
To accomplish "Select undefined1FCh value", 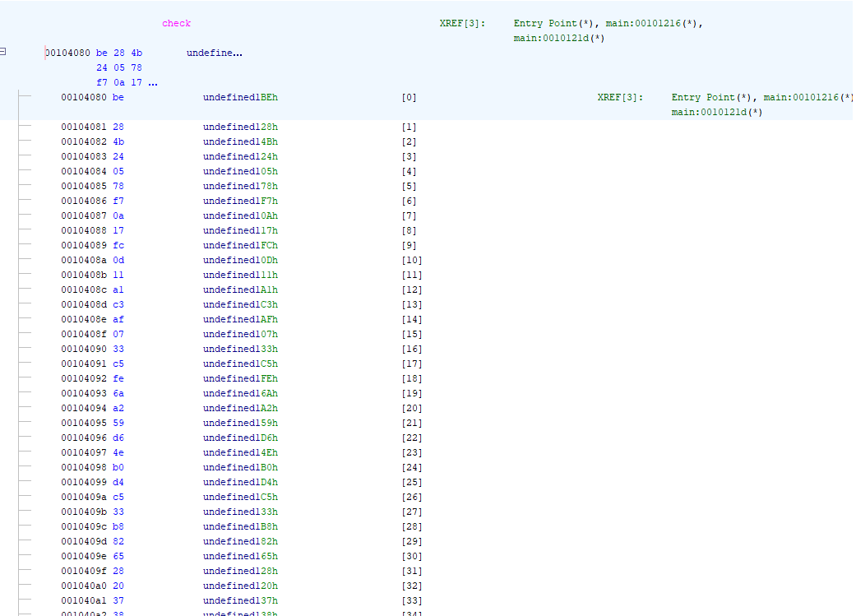I will [240, 245].
